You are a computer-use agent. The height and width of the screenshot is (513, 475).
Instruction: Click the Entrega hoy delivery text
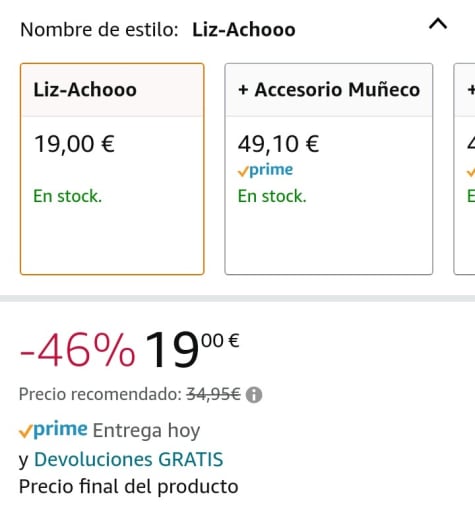(x=146, y=430)
